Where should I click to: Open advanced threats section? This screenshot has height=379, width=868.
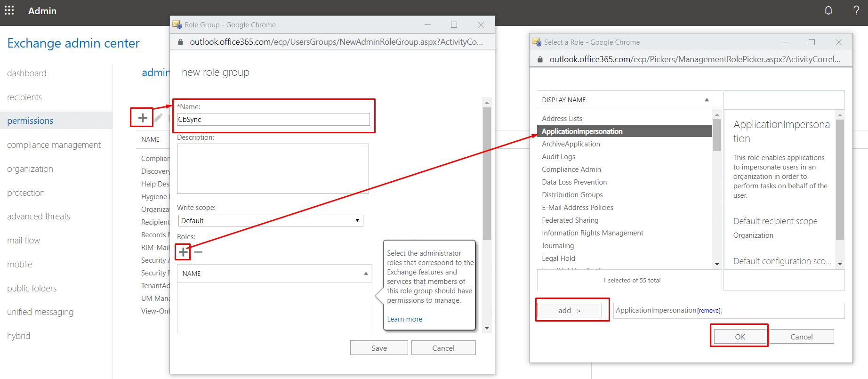tap(39, 216)
